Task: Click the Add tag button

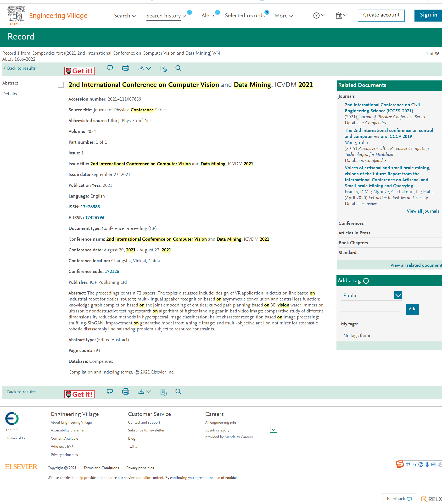Action: click(x=412, y=309)
